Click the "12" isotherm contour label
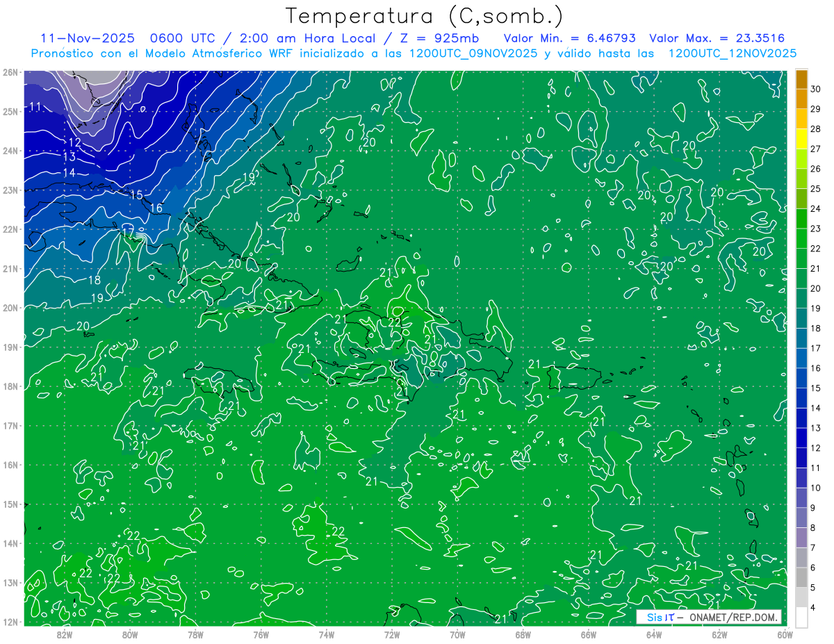Screen dimensions: 834x644 pos(75,142)
